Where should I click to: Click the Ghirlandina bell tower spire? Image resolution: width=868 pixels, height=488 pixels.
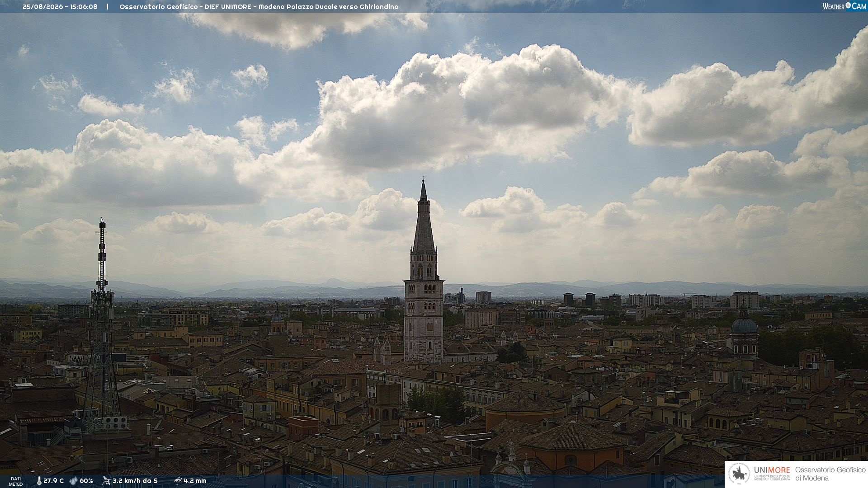[424, 217]
